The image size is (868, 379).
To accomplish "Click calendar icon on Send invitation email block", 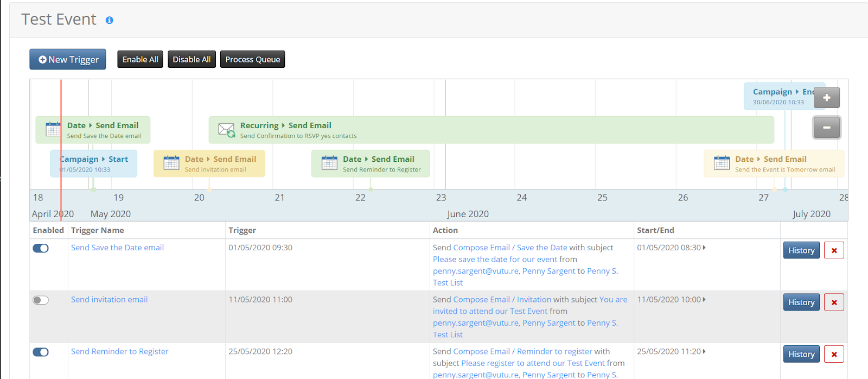I will click(x=171, y=163).
